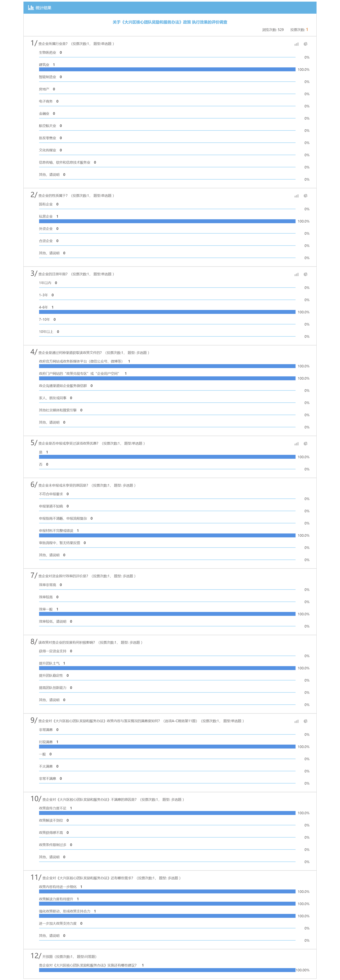340x980 pixels.
Task: Click the 私营企业 filled progress bar
Action: pyautogui.click(x=167, y=221)
